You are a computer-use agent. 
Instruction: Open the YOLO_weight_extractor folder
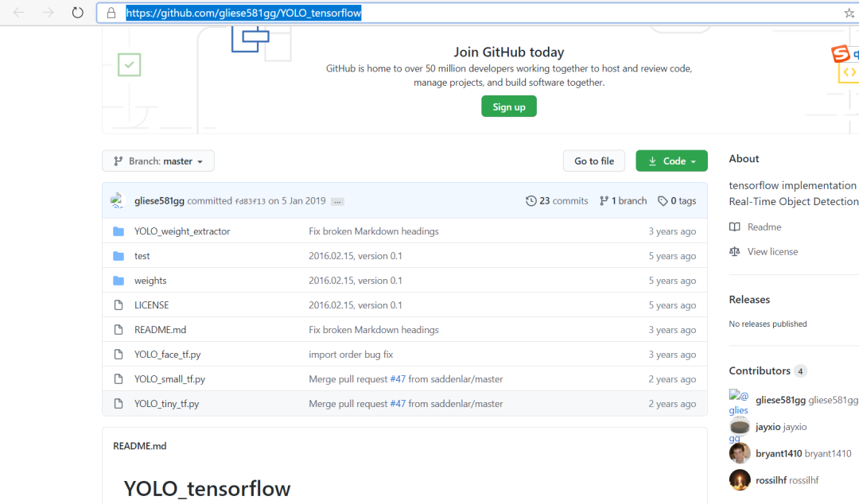pos(182,231)
